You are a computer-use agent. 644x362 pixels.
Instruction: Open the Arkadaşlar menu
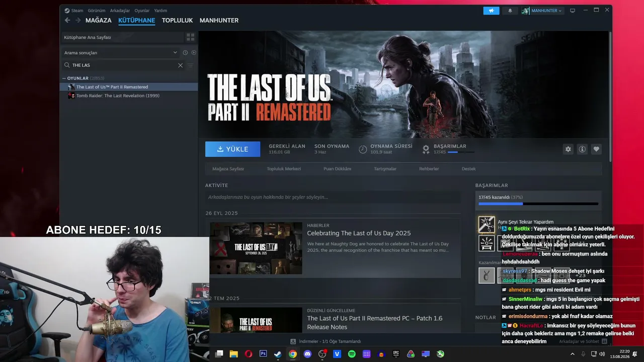coord(120,11)
